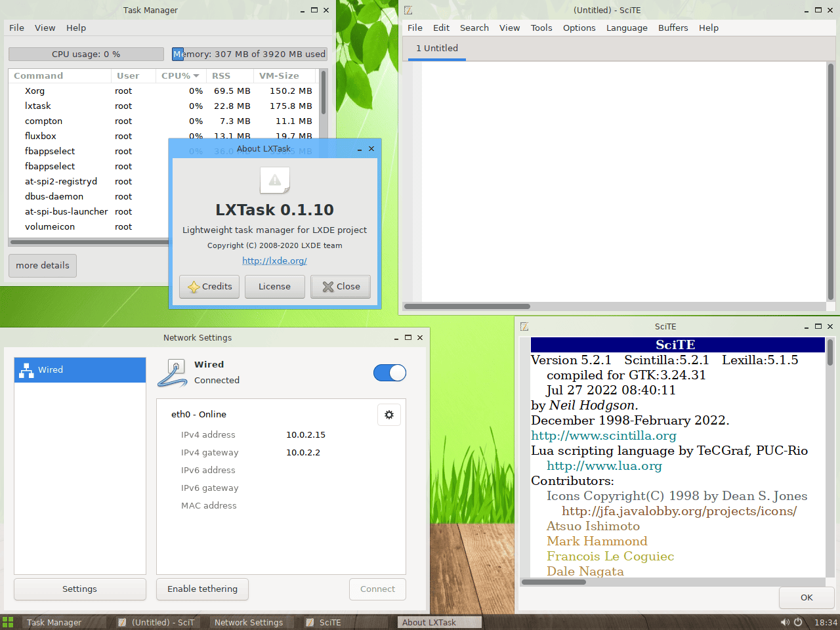Image resolution: width=840 pixels, height=630 pixels.
Task: Sort processes by CPU% column arrow
Action: tap(196, 76)
